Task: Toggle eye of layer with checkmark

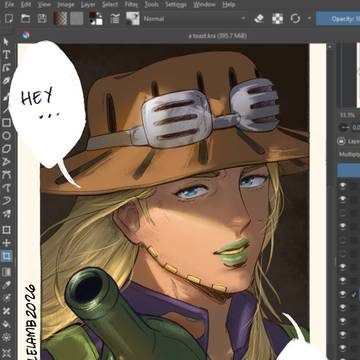Action: tap(343, 294)
